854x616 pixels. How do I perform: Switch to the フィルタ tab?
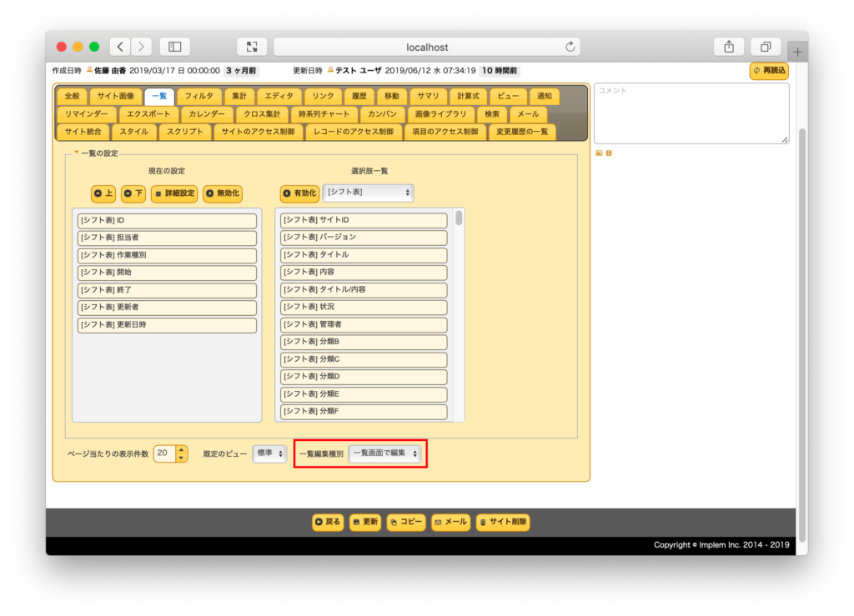click(x=198, y=97)
